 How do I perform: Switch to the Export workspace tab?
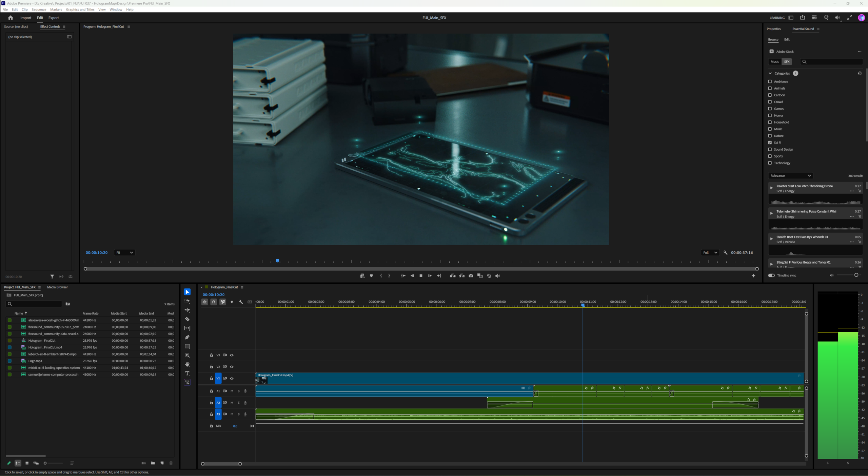(54, 18)
